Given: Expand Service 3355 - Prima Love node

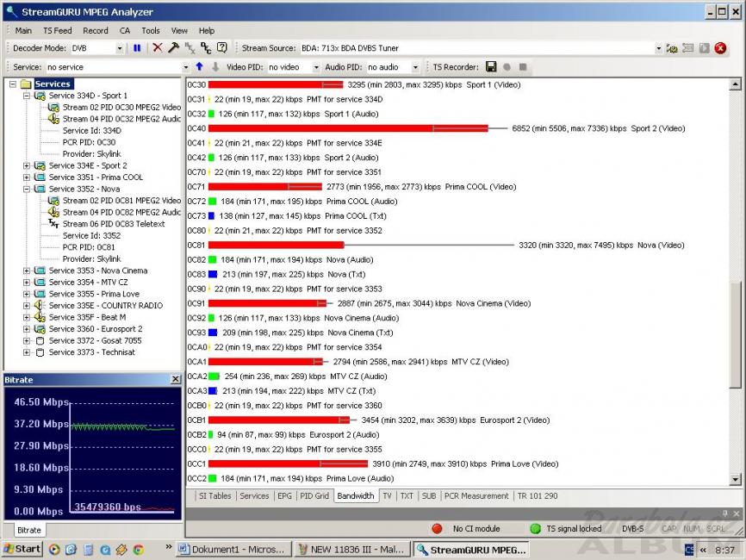Looking at the screenshot, I should [27, 294].
